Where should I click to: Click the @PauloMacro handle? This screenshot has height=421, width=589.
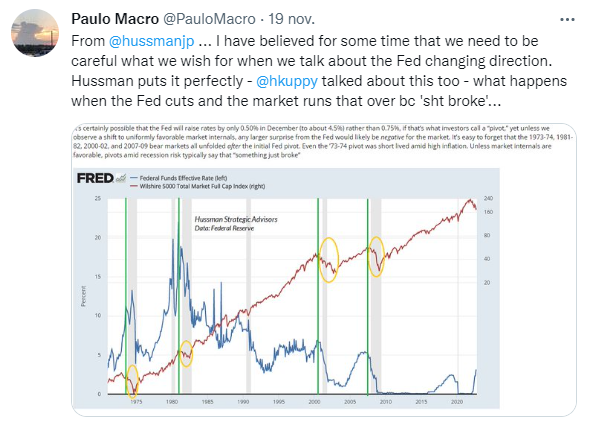(x=209, y=19)
